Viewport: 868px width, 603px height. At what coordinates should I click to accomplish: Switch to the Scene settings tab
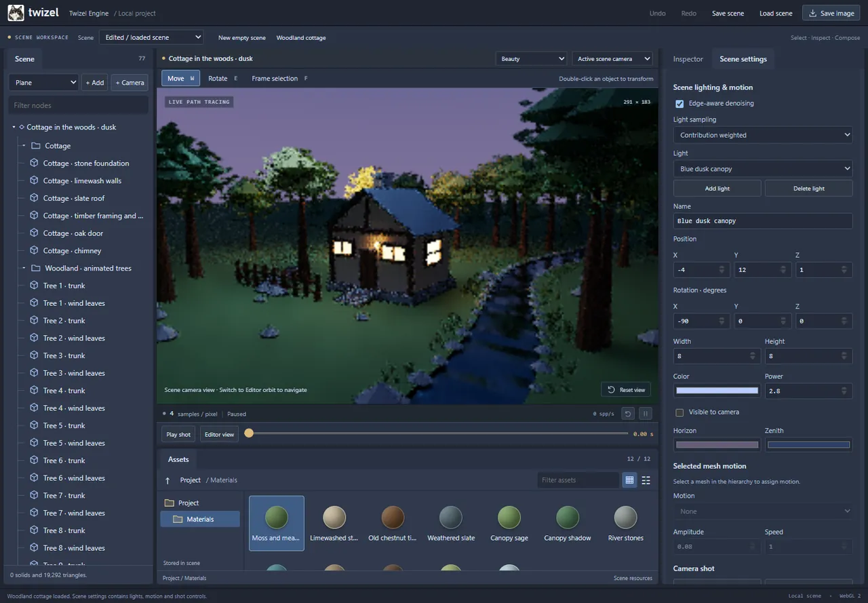tap(743, 59)
